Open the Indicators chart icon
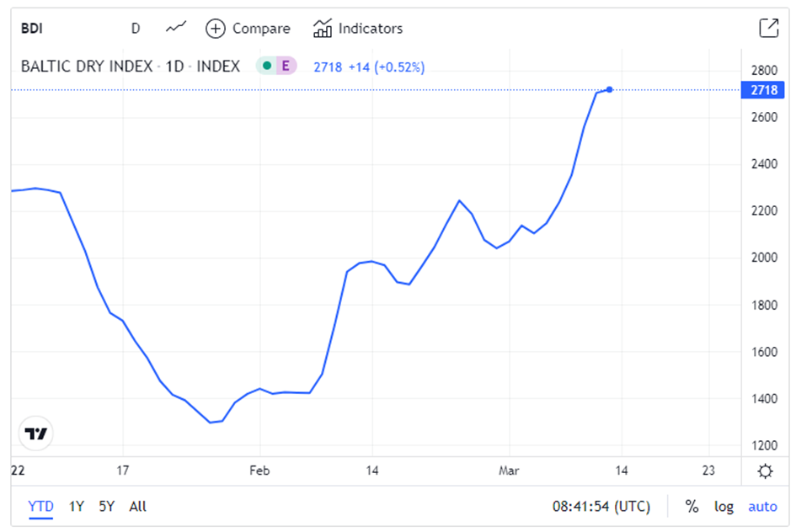The image size is (796, 532). 323,29
